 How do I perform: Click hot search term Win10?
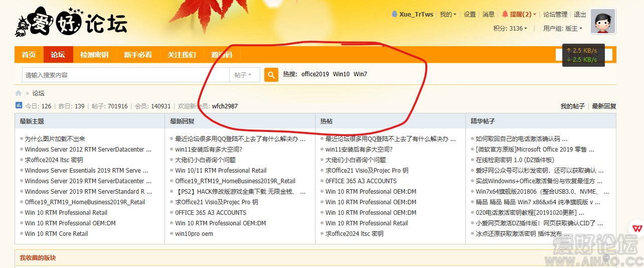[x=341, y=74]
